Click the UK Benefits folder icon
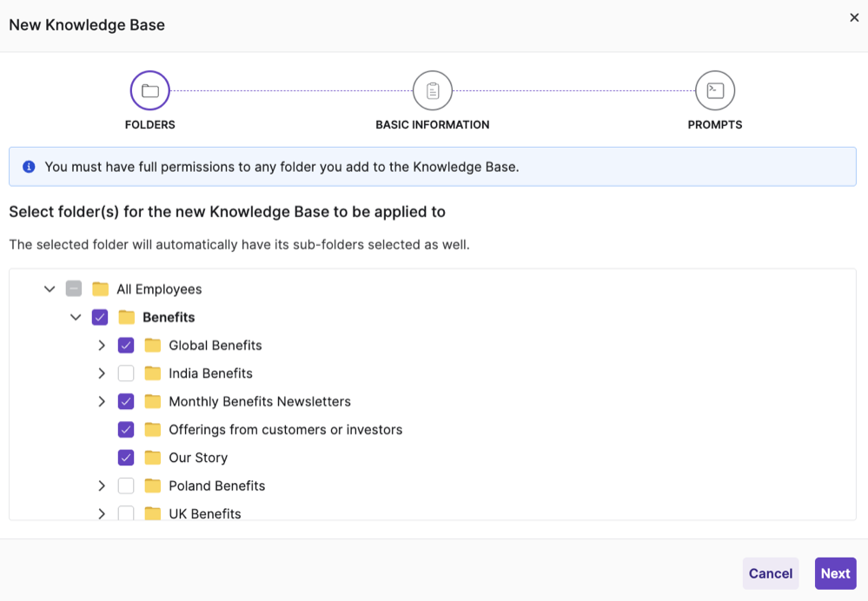 coord(152,513)
